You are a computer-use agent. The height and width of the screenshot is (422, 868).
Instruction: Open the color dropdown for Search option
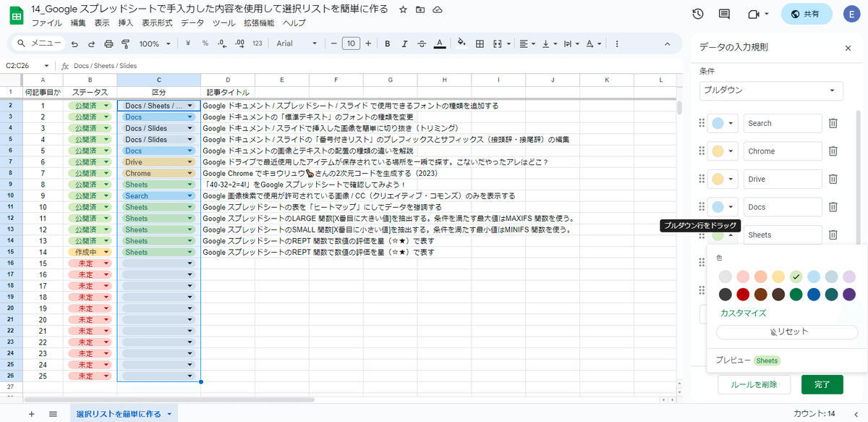[723, 123]
